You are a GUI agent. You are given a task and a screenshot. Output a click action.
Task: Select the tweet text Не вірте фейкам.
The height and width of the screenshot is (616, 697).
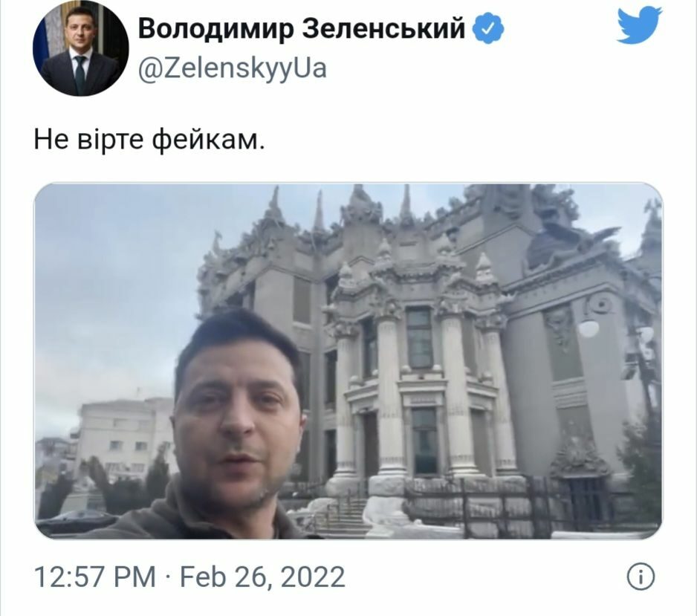pos(149,140)
